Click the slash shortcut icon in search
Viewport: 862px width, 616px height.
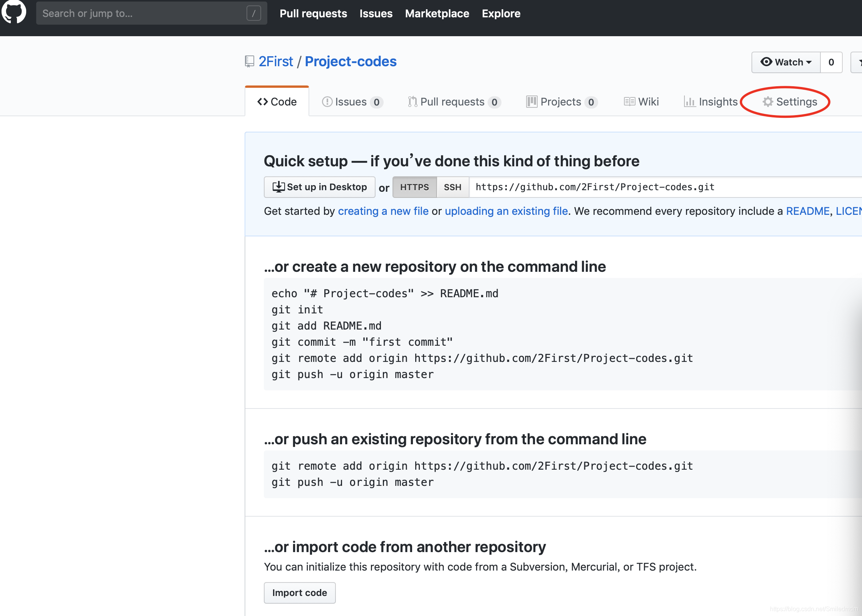(x=253, y=13)
